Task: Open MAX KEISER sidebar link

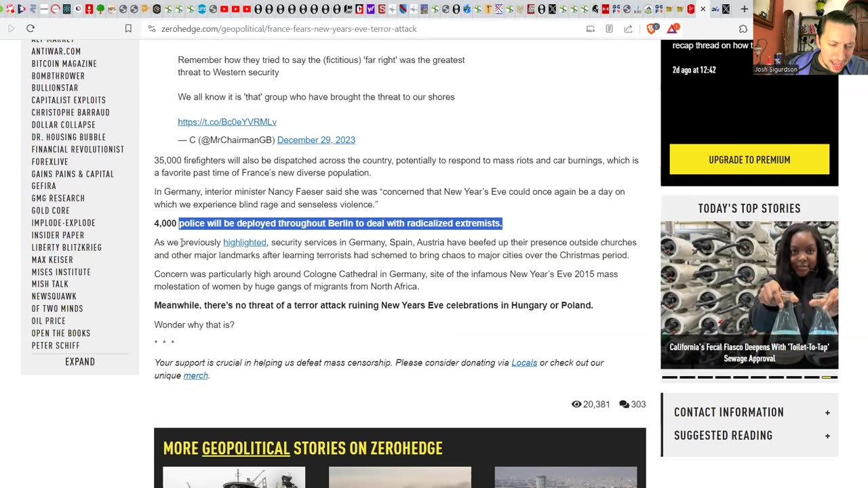Action: [x=52, y=260]
